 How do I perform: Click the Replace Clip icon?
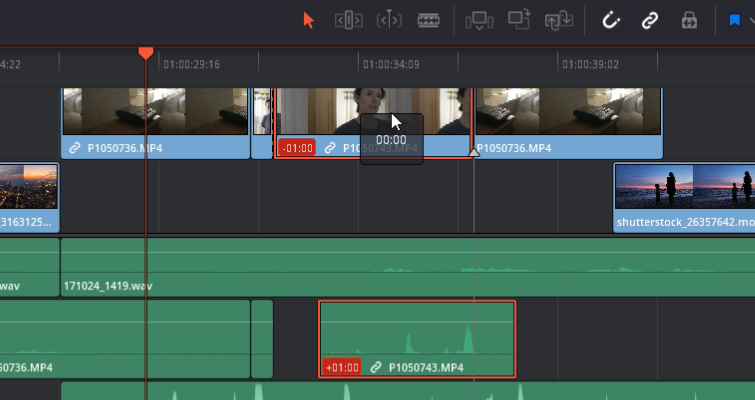(x=559, y=21)
